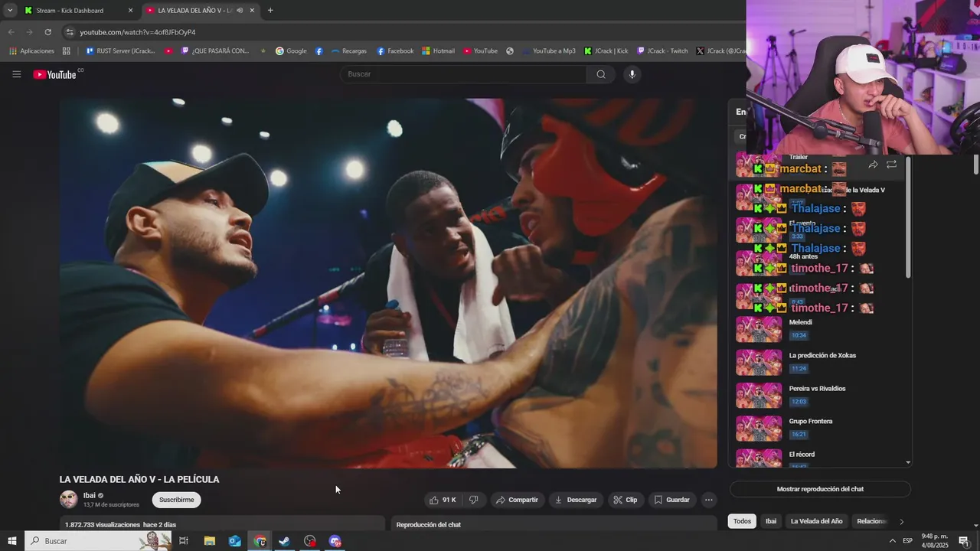Image resolution: width=980 pixels, height=551 pixels.
Task: Click the search magnifier button
Action: tap(601, 74)
